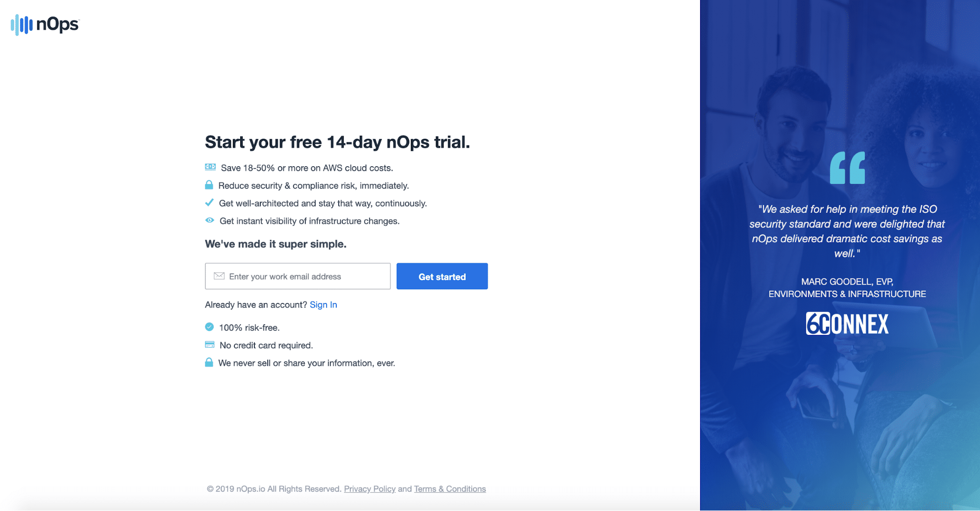Click the lock icon next to security risk

point(209,185)
